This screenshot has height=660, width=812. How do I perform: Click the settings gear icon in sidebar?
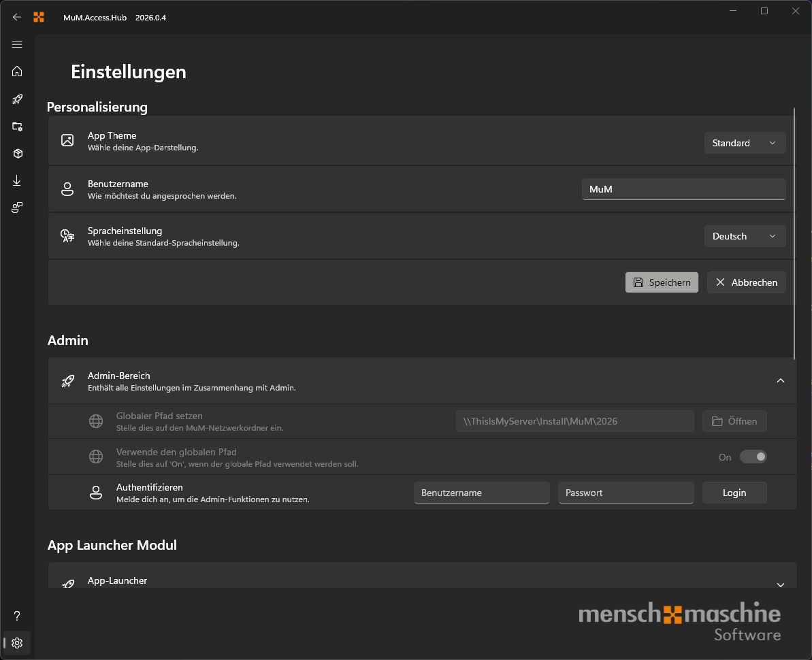click(x=17, y=643)
